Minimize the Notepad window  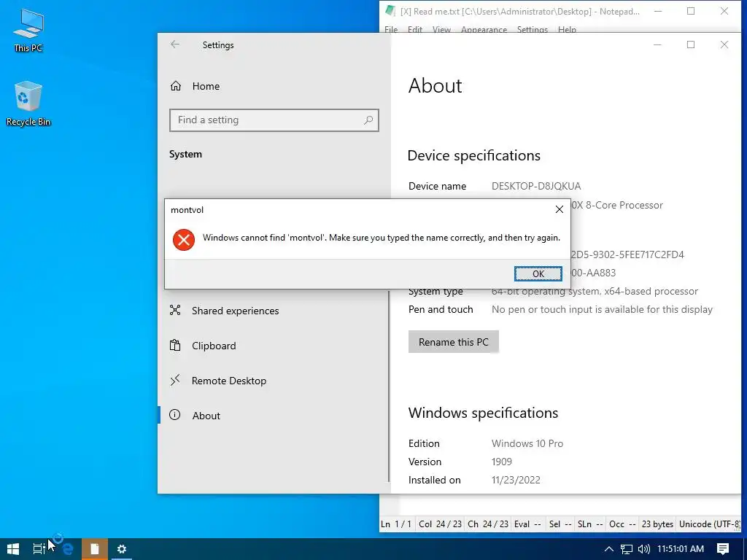coord(658,11)
